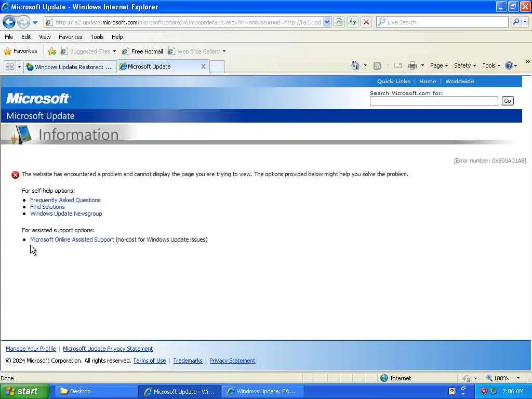The height and width of the screenshot is (399, 532).
Task: Open the Frequently Asked Questions link
Action: coord(65,200)
